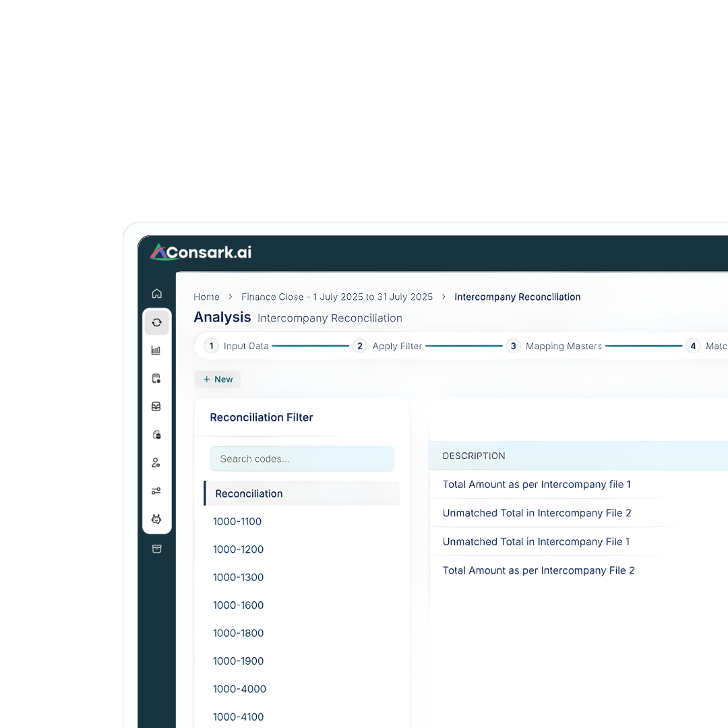Open the user settings sidebar icon
Image resolution: width=728 pixels, height=728 pixels.
(156, 463)
